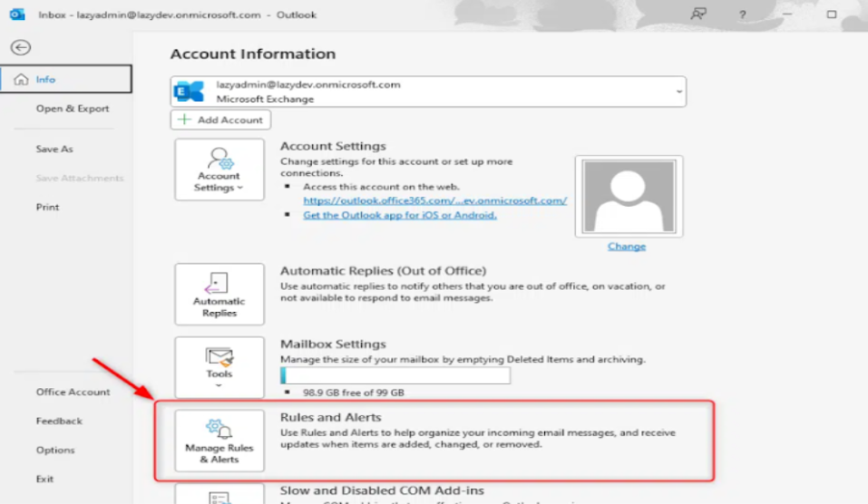868x504 pixels.
Task: Open the Open & Export section
Action: pyautogui.click(x=72, y=109)
